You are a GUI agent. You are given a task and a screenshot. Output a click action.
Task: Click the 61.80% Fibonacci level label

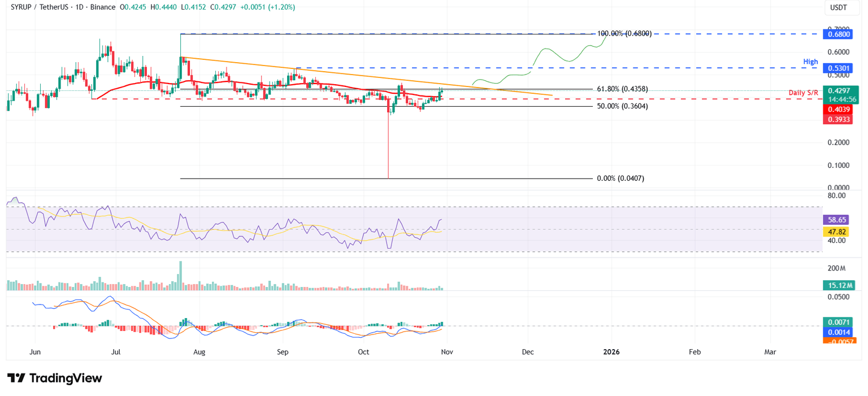pyautogui.click(x=622, y=89)
